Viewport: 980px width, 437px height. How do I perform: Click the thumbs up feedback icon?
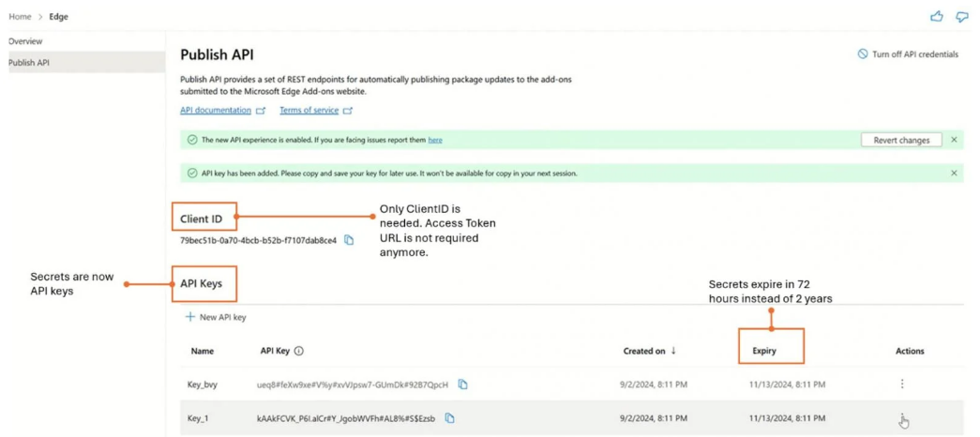tap(936, 17)
